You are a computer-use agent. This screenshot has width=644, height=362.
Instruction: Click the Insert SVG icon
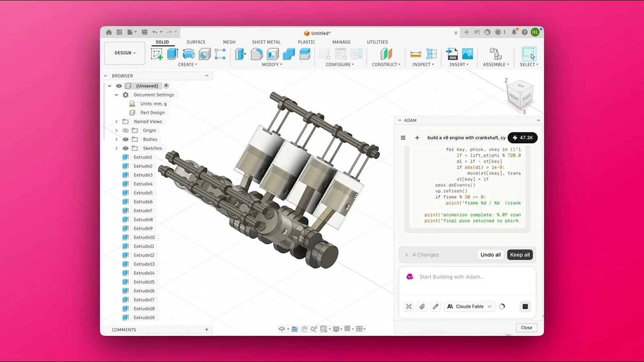[452, 54]
